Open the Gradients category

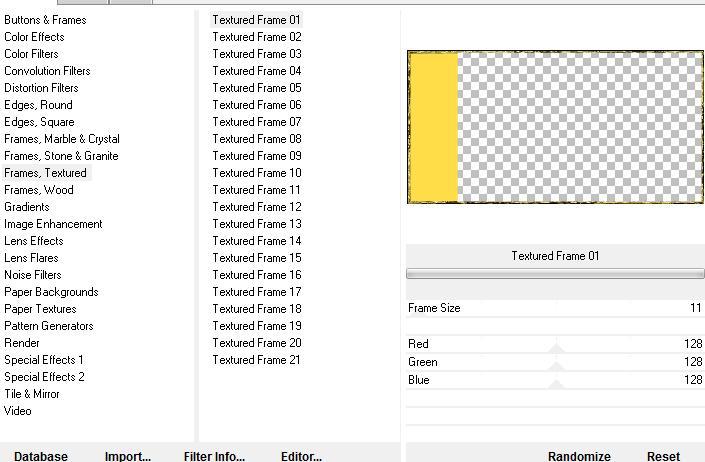[x=27, y=207]
